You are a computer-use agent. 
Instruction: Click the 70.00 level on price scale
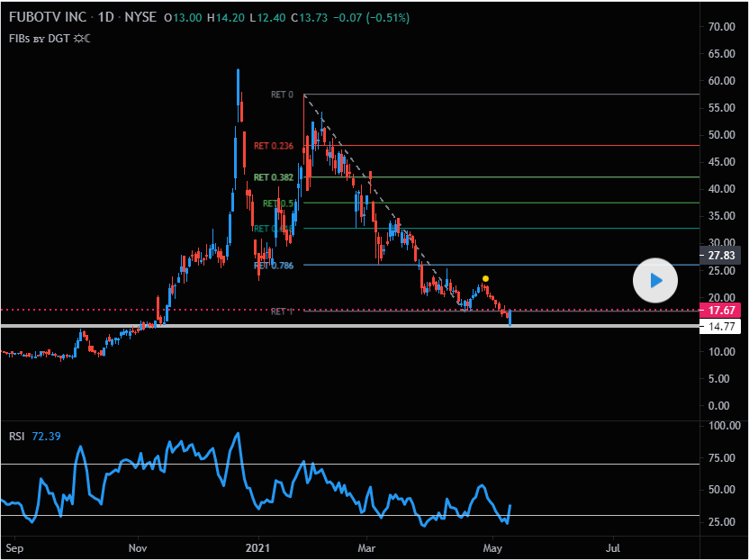tap(724, 27)
